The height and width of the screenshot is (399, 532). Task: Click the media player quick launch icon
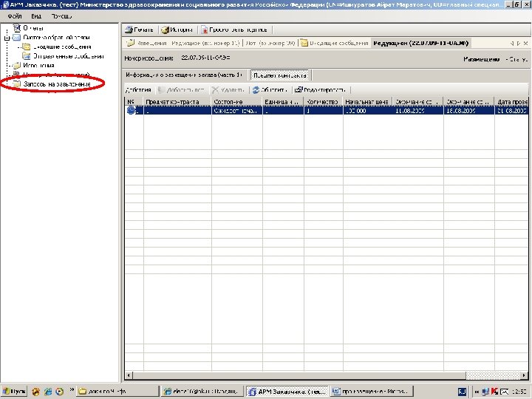59,392
